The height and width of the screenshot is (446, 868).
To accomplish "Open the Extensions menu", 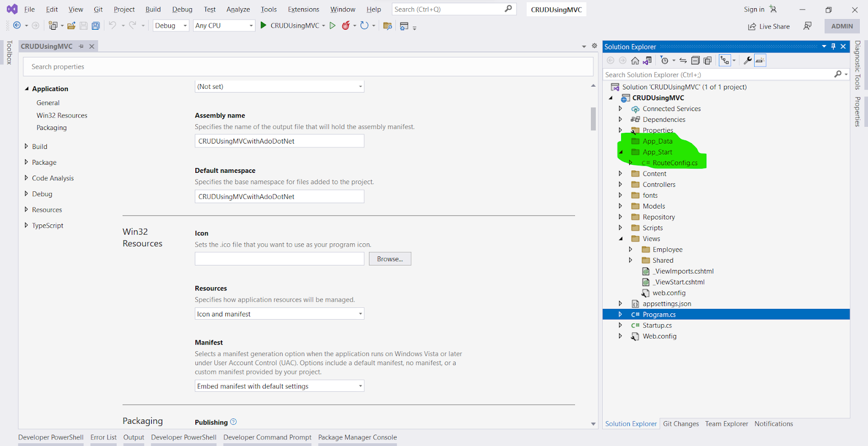I will (x=303, y=9).
